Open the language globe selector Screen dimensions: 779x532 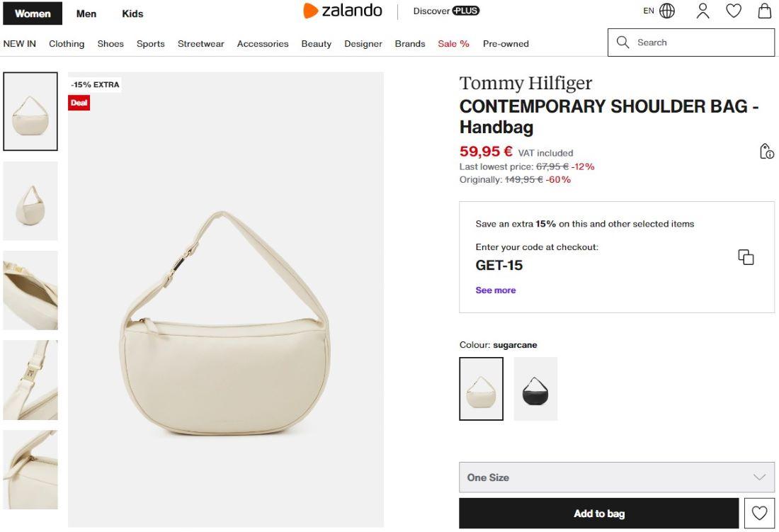(x=666, y=11)
